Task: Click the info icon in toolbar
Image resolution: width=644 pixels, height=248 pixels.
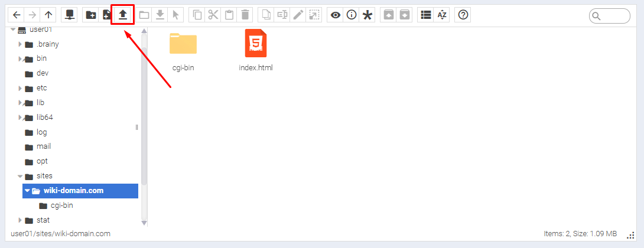Action: pos(351,15)
